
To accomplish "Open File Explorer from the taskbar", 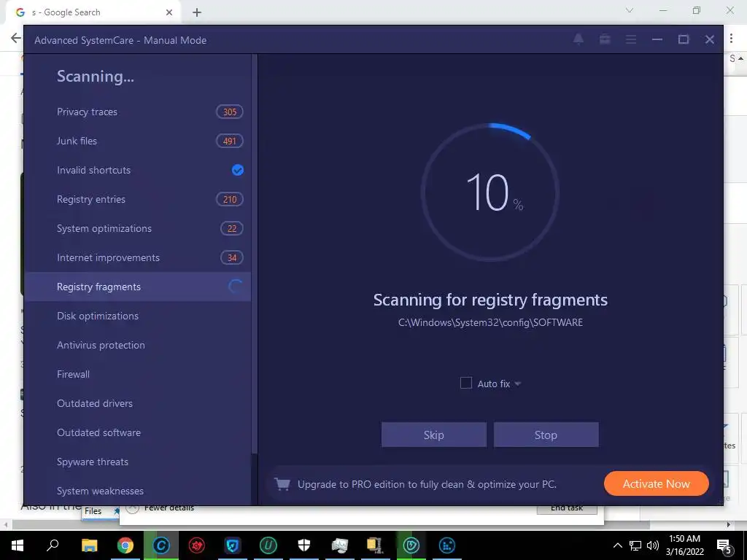I will pyautogui.click(x=89, y=545).
